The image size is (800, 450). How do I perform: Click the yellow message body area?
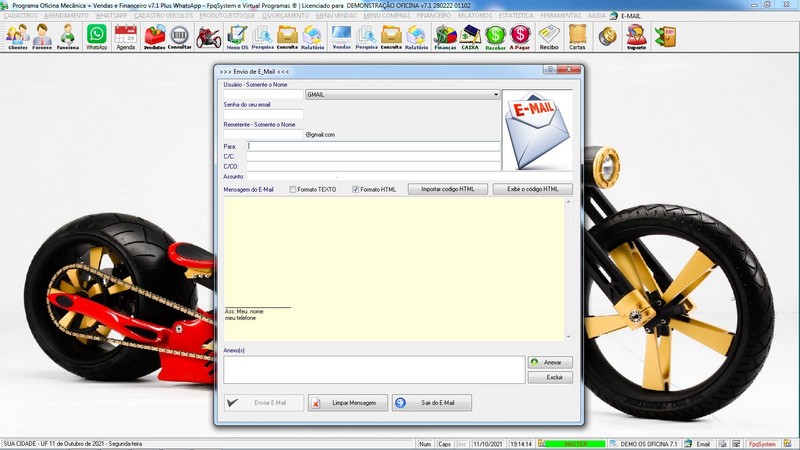point(394,269)
